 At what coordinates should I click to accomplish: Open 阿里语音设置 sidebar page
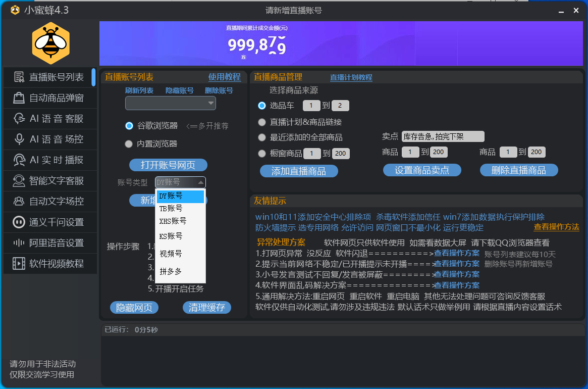(x=50, y=243)
